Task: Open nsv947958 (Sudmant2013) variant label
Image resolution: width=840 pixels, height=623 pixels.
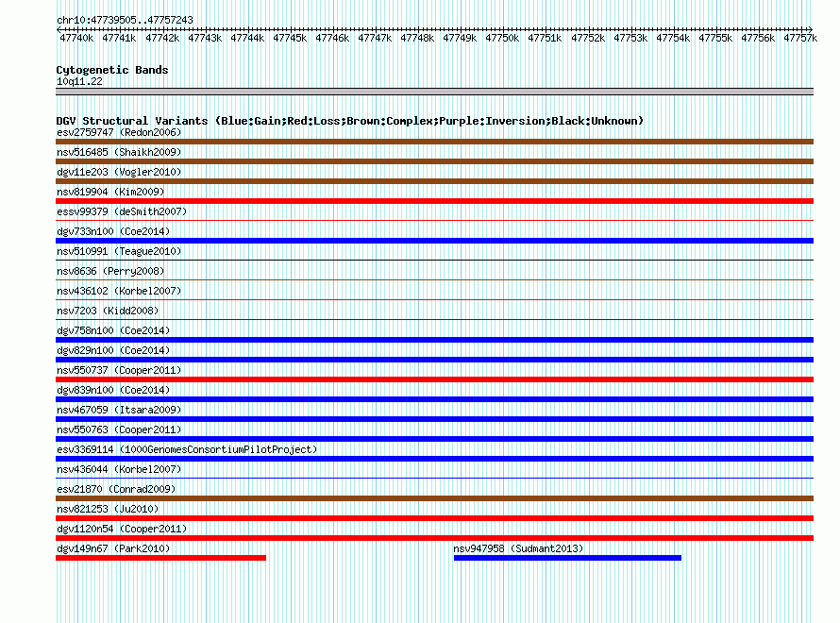Action: [x=518, y=548]
